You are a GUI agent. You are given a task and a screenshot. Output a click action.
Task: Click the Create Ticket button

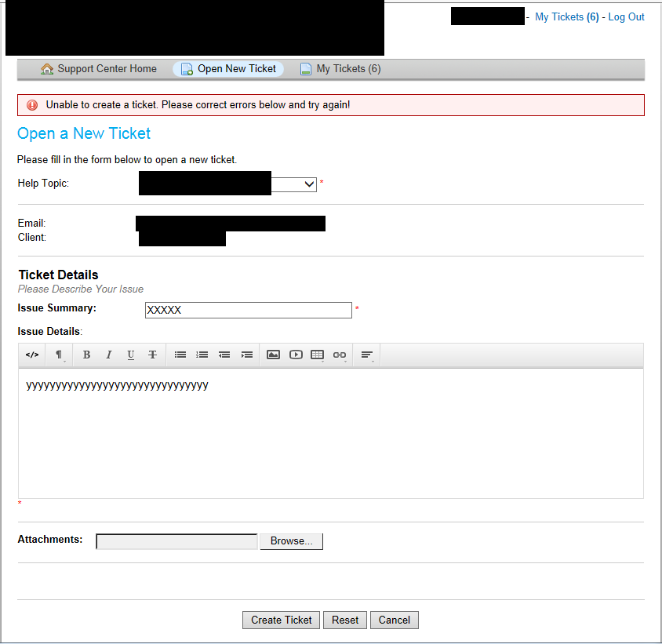281,620
